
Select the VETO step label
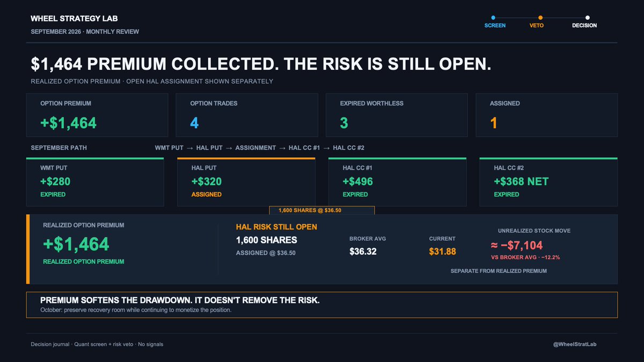(x=537, y=25)
